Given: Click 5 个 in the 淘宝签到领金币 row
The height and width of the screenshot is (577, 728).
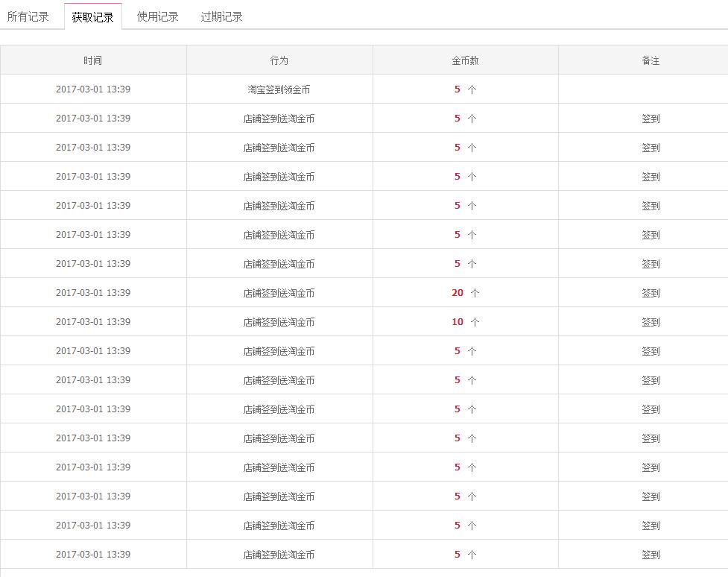Looking at the screenshot, I should pos(465,89).
